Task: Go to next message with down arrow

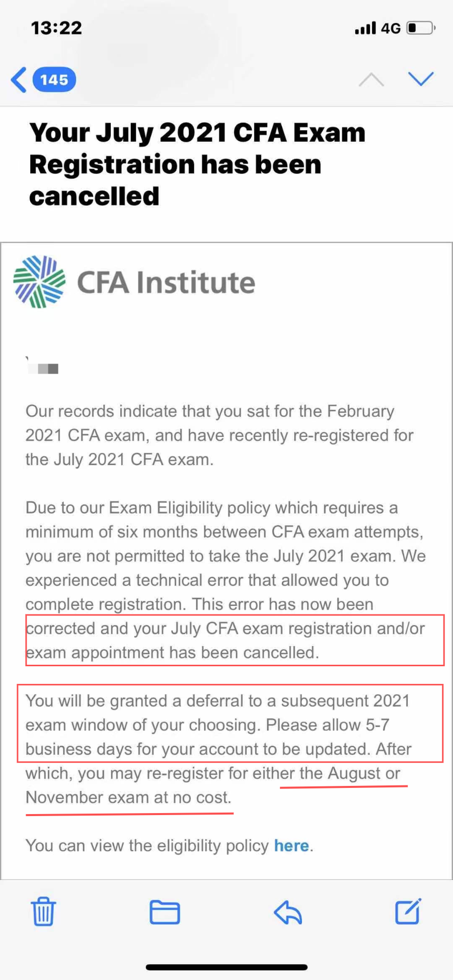Action: point(420,79)
